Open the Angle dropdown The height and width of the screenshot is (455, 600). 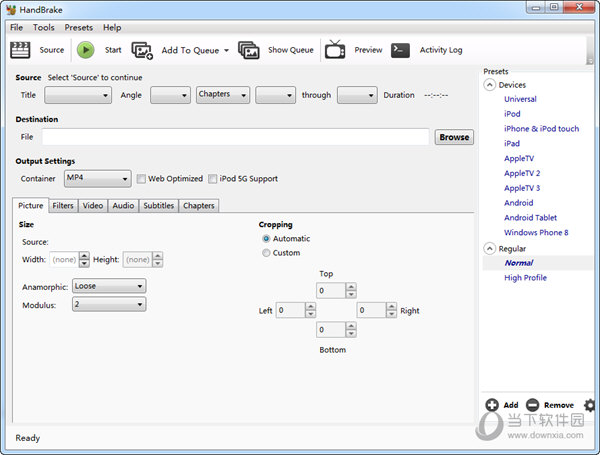tap(170, 95)
